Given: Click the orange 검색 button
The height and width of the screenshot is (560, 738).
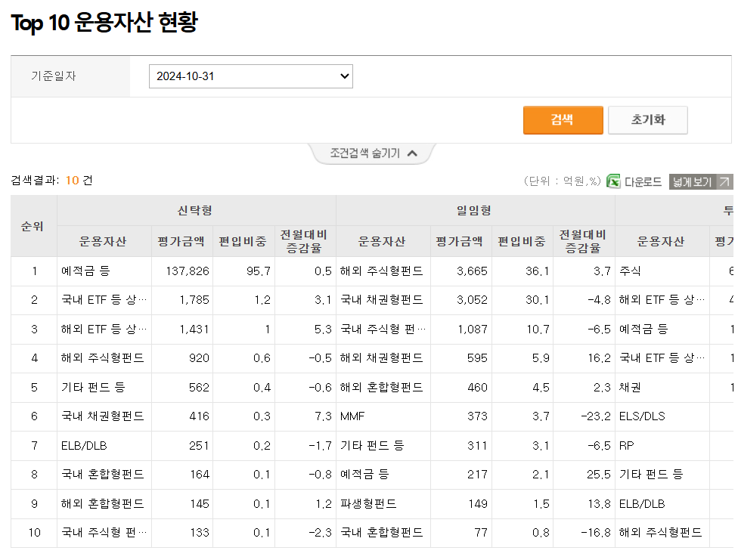Looking at the screenshot, I should (563, 120).
